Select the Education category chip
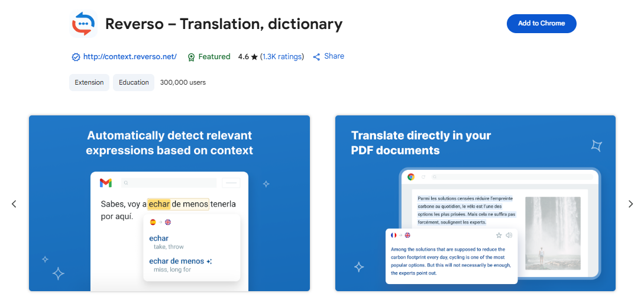Image resolution: width=644 pixels, height=303 pixels. point(134,82)
